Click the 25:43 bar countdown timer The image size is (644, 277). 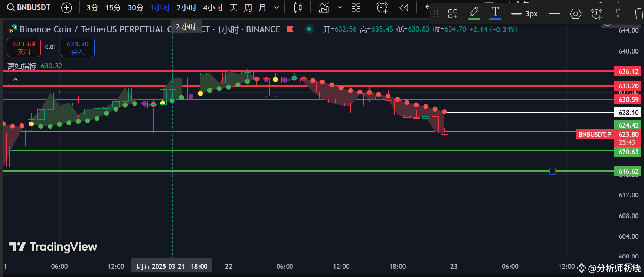627,142
